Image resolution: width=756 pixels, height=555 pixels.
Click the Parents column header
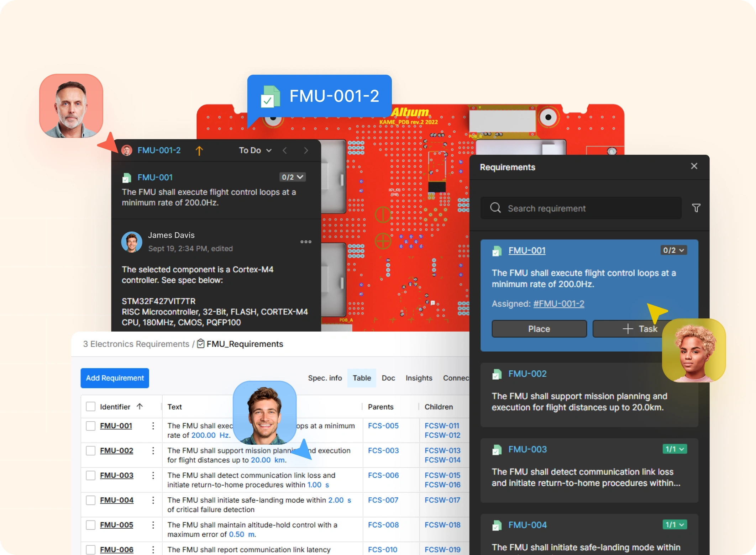(x=380, y=407)
